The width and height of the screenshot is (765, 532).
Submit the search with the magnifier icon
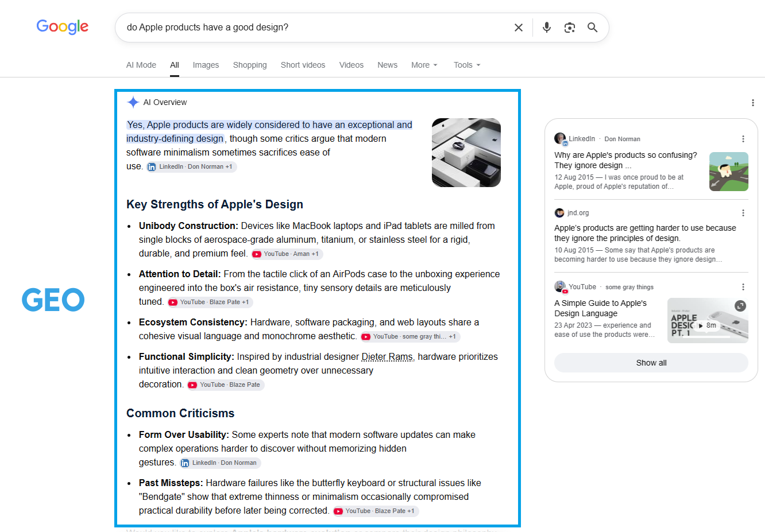(x=593, y=28)
